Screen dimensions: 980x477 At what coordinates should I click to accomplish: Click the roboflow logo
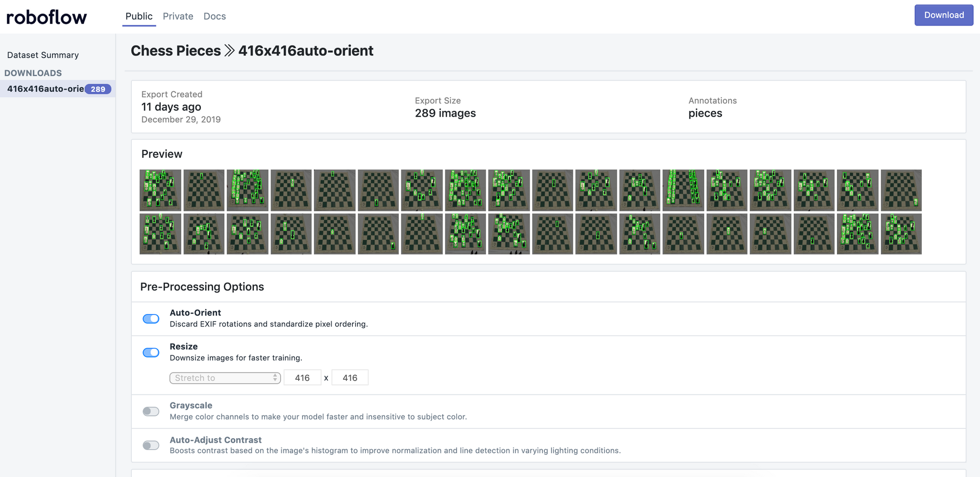(47, 16)
